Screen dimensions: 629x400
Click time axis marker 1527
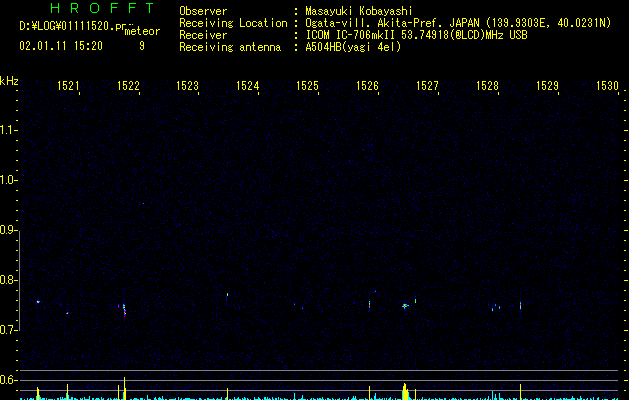point(427,86)
